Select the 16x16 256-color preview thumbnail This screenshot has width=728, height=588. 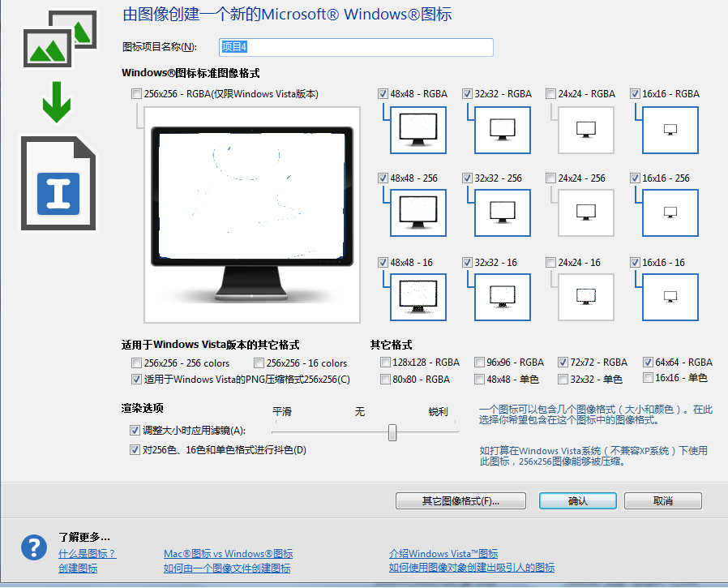pos(670,212)
